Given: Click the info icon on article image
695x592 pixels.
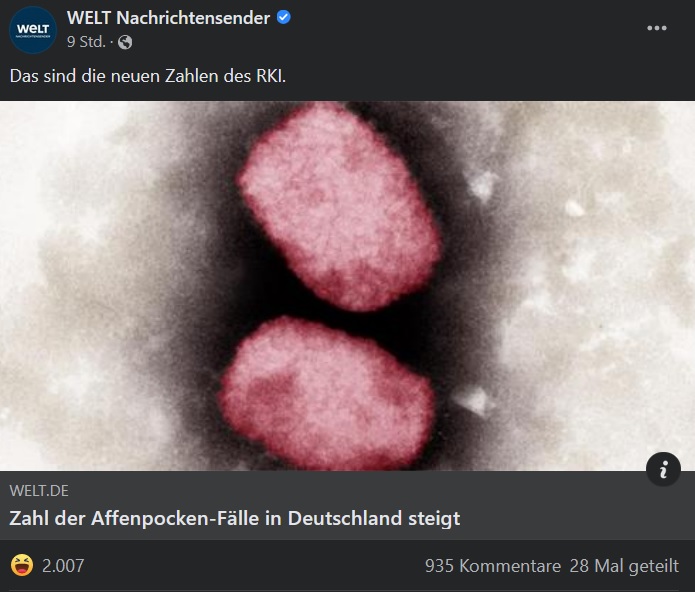Looking at the screenshot, I should (x=663, y=469).
